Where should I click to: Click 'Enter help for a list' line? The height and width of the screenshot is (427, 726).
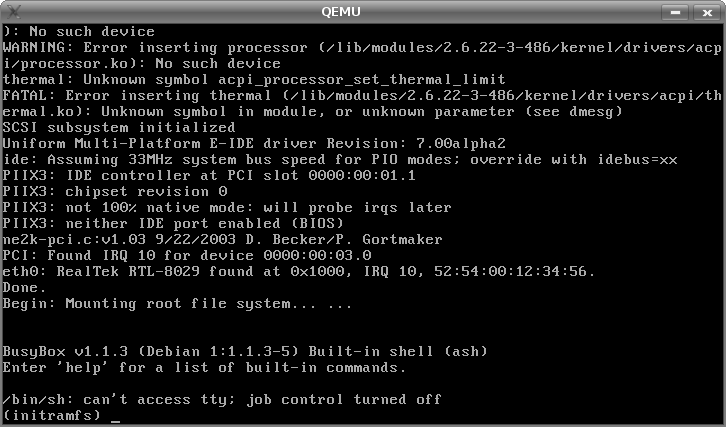tap(204, 368)
